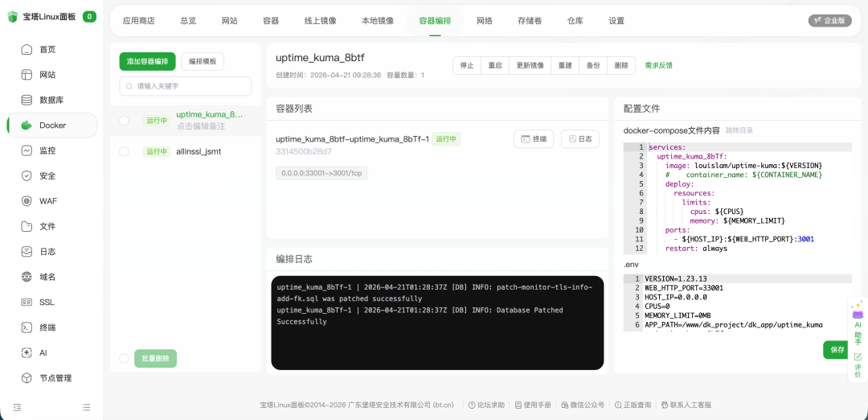Click inside the 编排日志 log console
The image size is (868, 420).
[x=437, y=323]
